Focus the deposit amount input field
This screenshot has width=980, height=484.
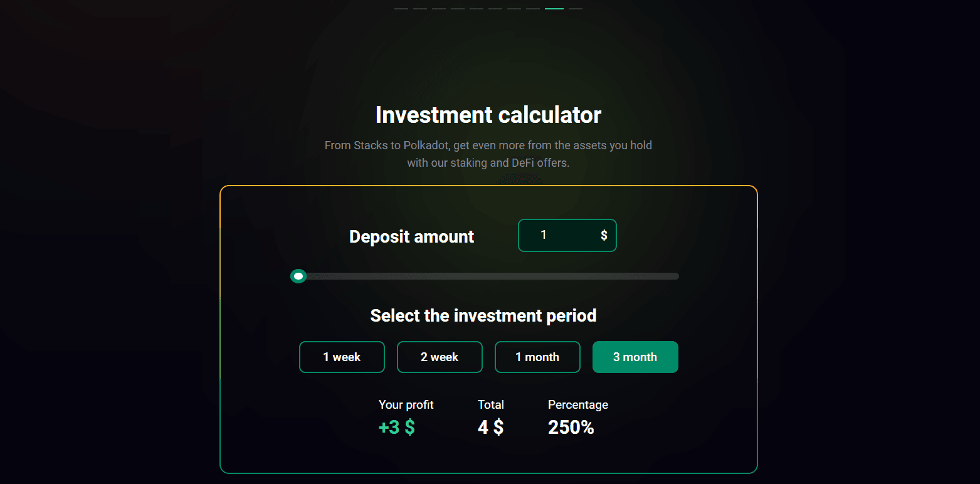click(x=555, y=235)
